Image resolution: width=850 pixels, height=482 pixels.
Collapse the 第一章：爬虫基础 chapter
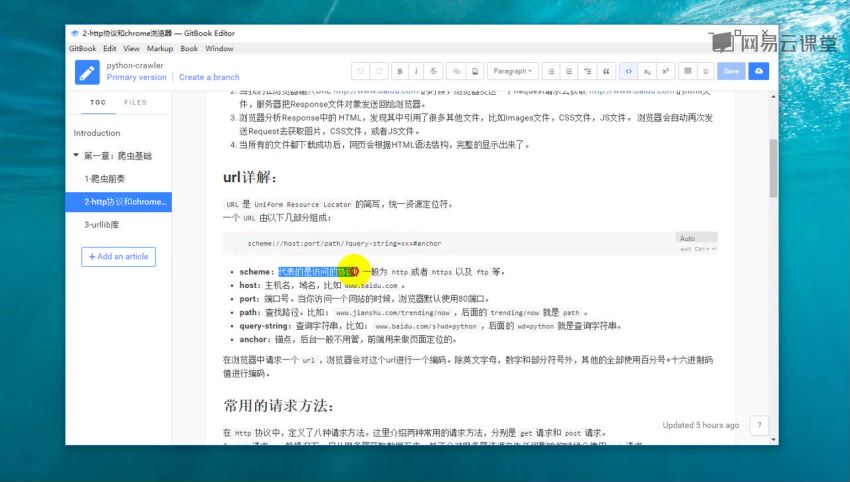77,155
